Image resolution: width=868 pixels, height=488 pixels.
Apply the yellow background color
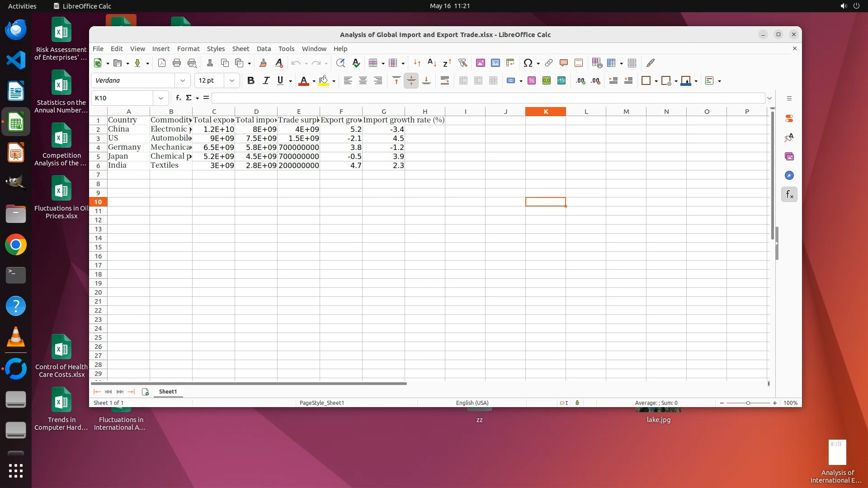[x=323, y=81]
